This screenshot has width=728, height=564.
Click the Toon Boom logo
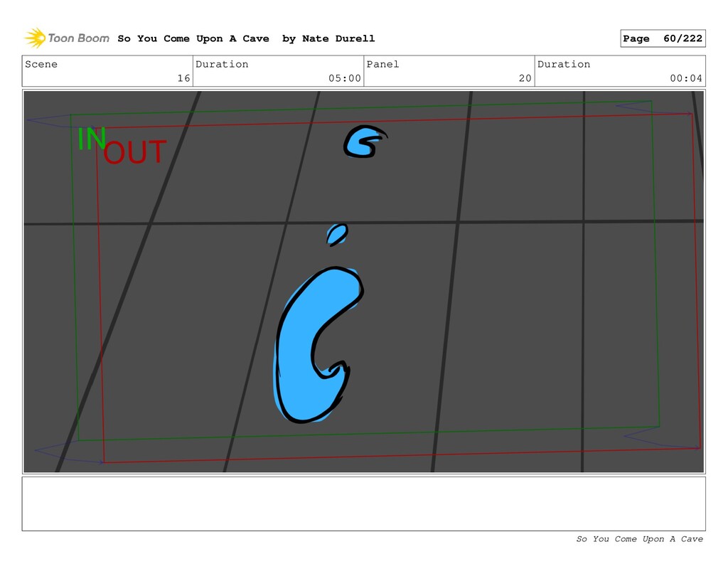(67, 38)
